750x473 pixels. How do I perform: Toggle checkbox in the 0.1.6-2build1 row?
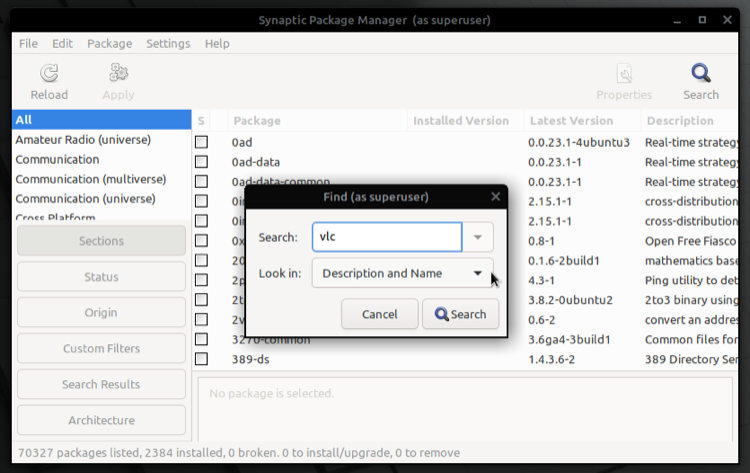click(x=201, y=260)
